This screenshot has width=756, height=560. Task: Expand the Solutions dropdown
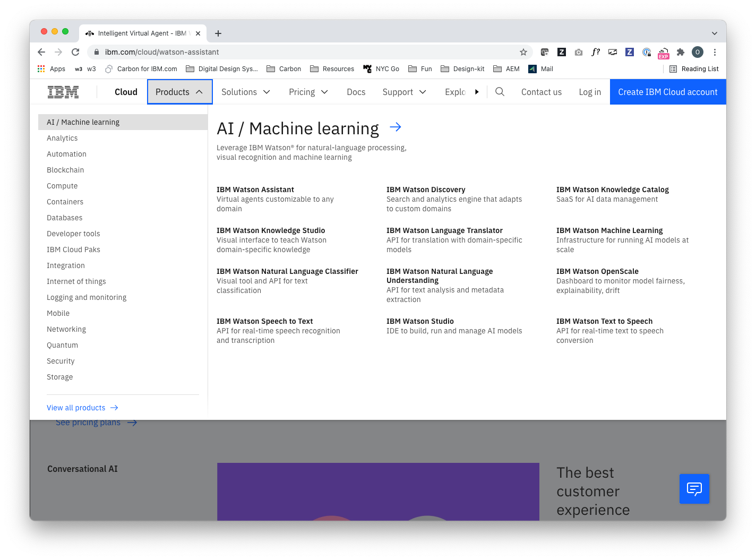point(246,92)
